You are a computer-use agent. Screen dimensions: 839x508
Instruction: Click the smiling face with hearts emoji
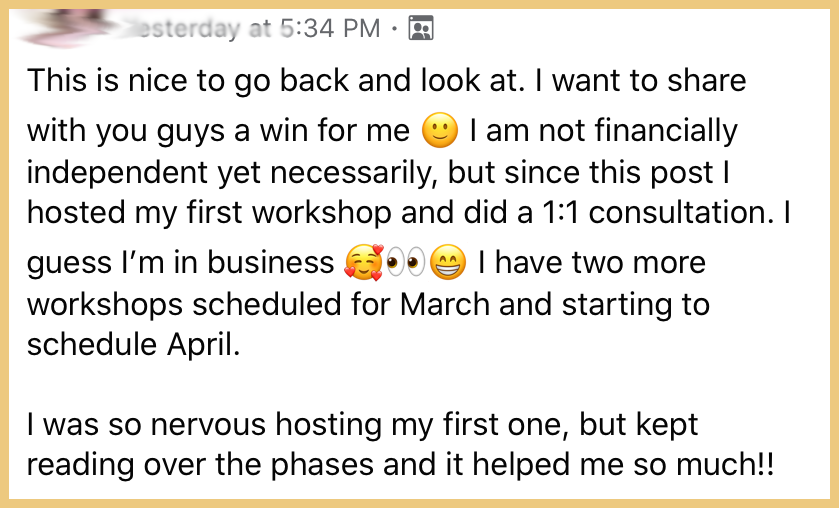click(x=364, y=263)
